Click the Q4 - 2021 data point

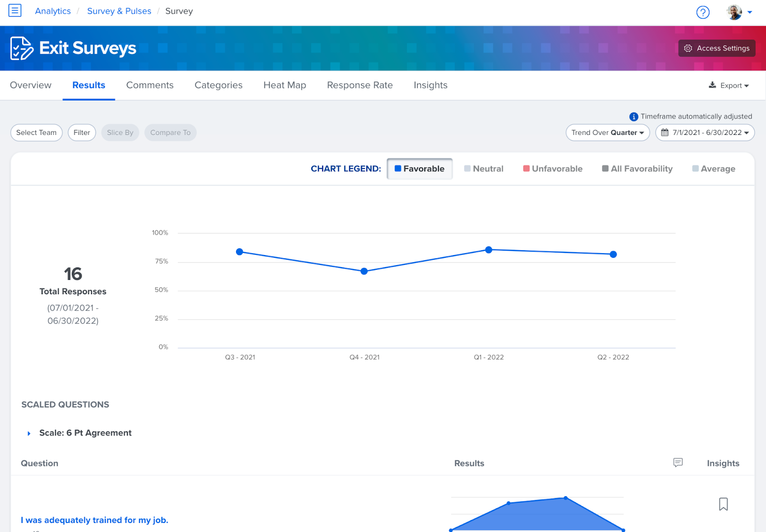coord(364,271)
